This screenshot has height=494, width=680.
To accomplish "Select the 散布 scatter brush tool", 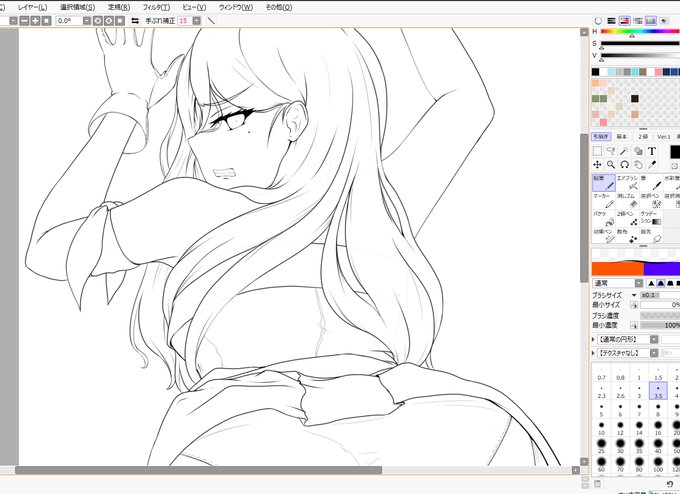I will pos(627,236).
